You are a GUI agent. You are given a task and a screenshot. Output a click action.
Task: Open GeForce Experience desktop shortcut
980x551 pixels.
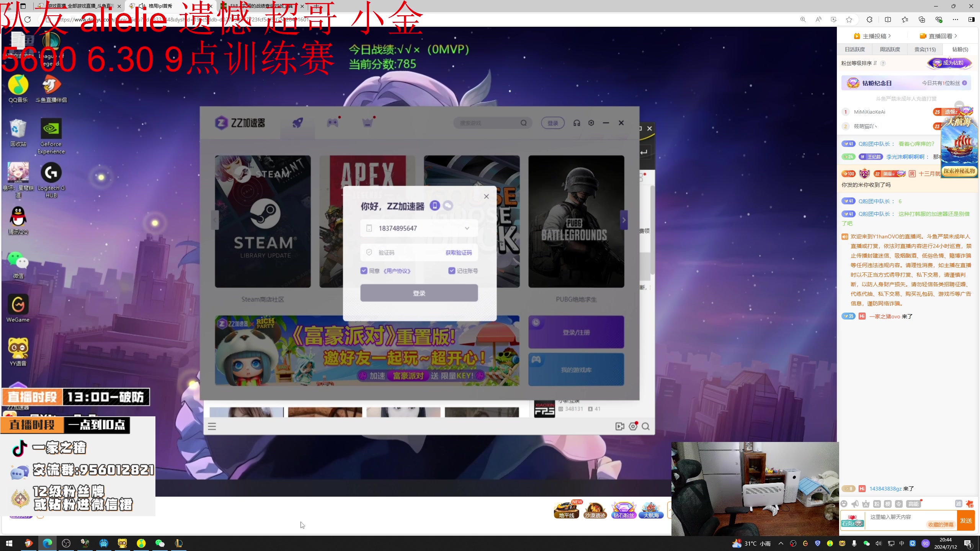point(51,136)
